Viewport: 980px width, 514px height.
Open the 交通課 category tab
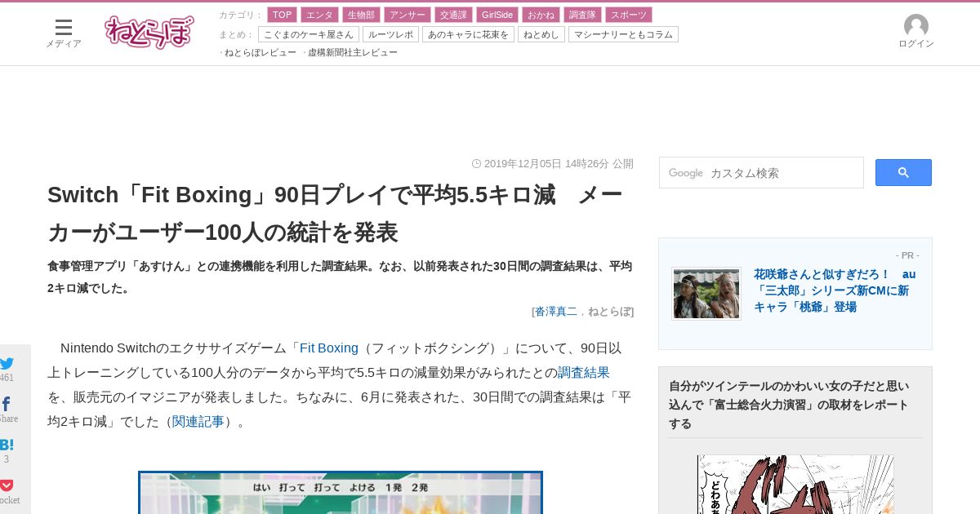pyautogui.click(x=453, y=15)
